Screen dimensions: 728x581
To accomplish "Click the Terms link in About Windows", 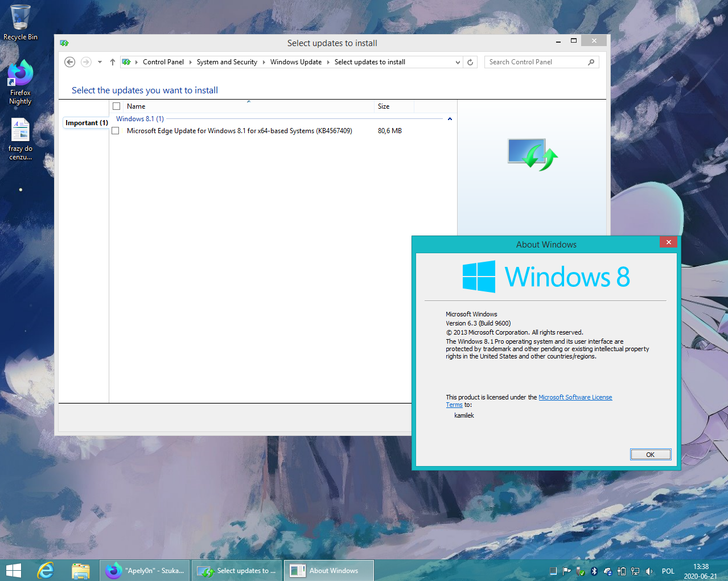I will click(454, 405).
